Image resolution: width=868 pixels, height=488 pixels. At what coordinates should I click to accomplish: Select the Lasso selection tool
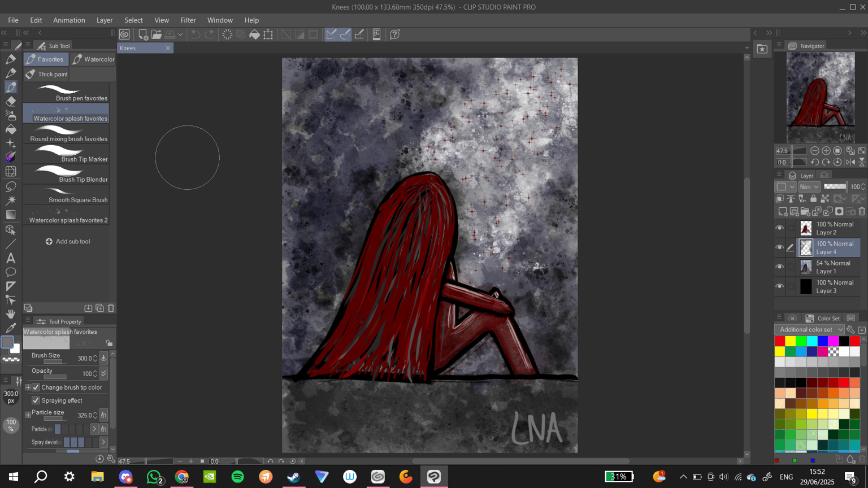coord(11,186)
